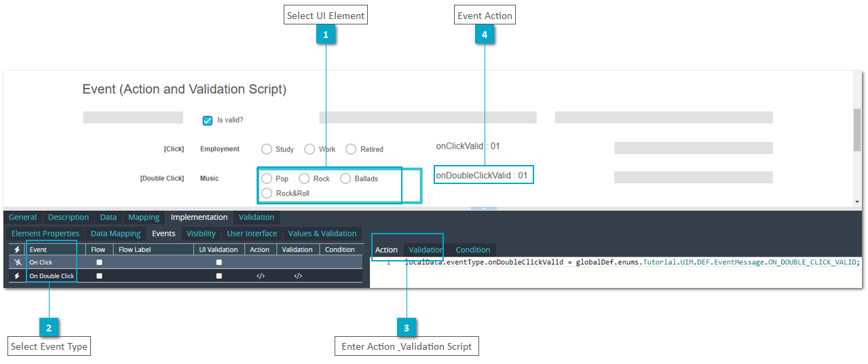This screenshot has width=868, height=364.
Task: Click the vertical scrollbar thumb of the form preview
Action: click(857, 130)
